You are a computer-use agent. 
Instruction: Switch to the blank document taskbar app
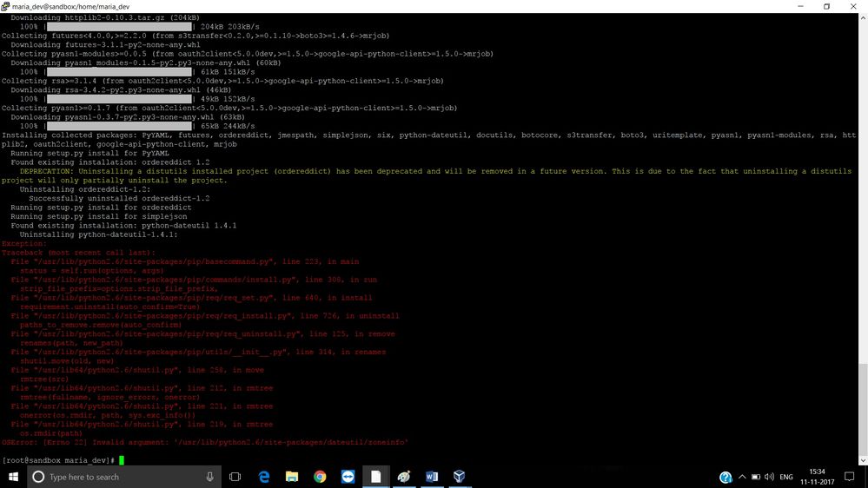[376, 477]
